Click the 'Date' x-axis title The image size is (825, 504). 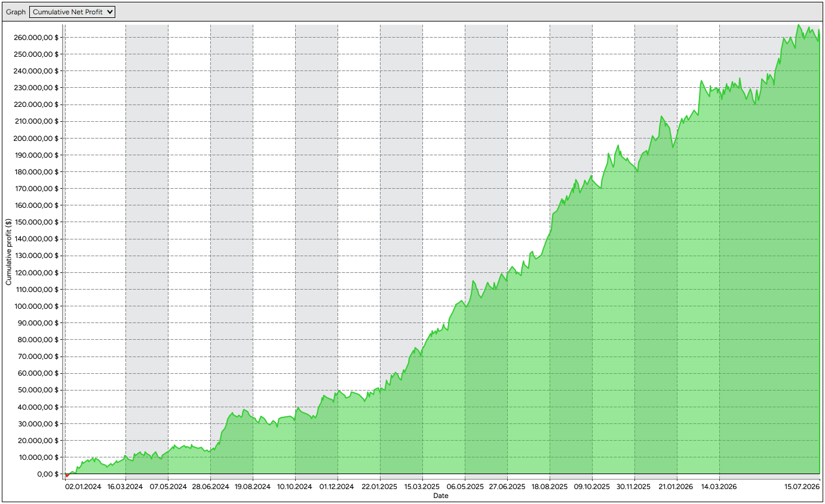point(441,496)
